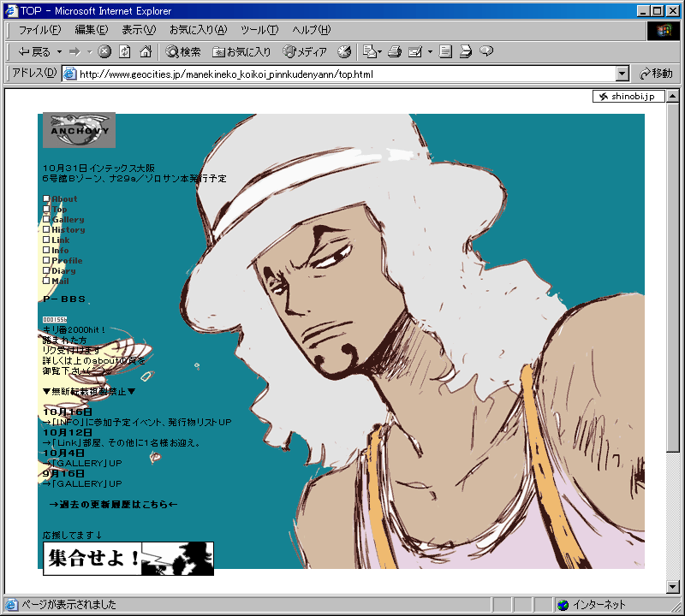This screenshot has width=685, height=616.
Task: Stop page loading with the Stop icon
Action: tap(104, 52)
